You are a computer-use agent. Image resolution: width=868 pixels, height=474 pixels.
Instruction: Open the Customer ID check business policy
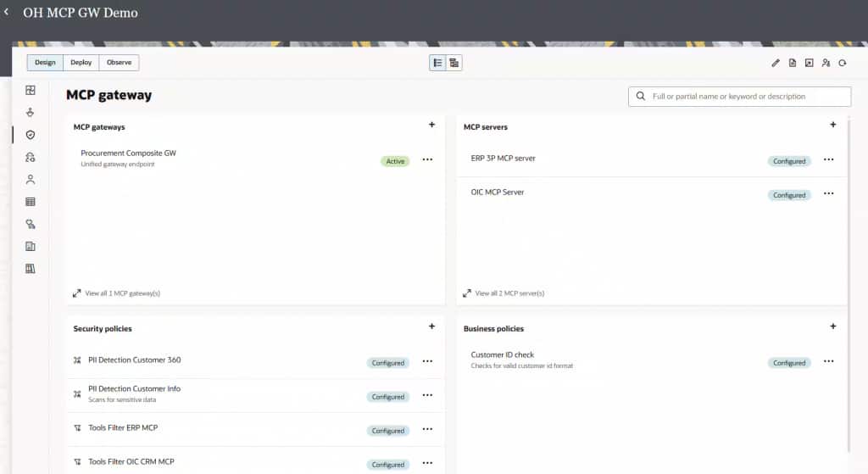coord(502,354)
